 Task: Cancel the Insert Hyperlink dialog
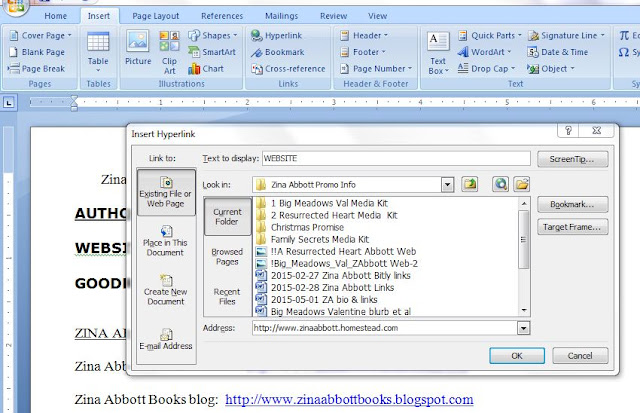(580, 355)
